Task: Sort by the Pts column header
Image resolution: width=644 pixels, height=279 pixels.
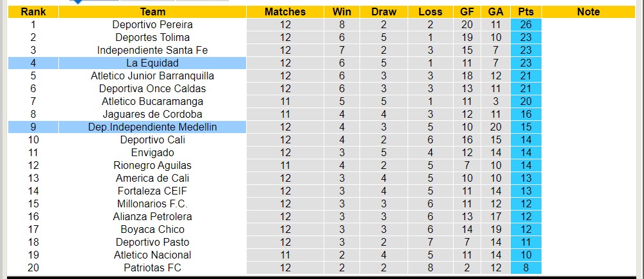Action: [526, 12]
